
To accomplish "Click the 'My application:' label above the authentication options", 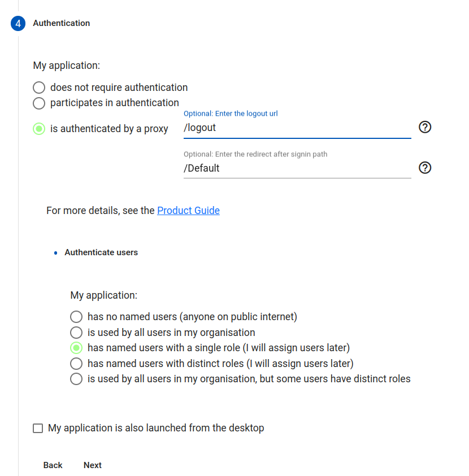I will click(x=67, y=65).
